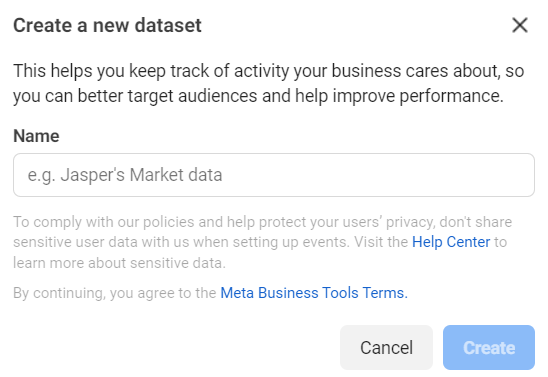
Task: Click the "To comply with our policies" line
Action: pos(262,222)
